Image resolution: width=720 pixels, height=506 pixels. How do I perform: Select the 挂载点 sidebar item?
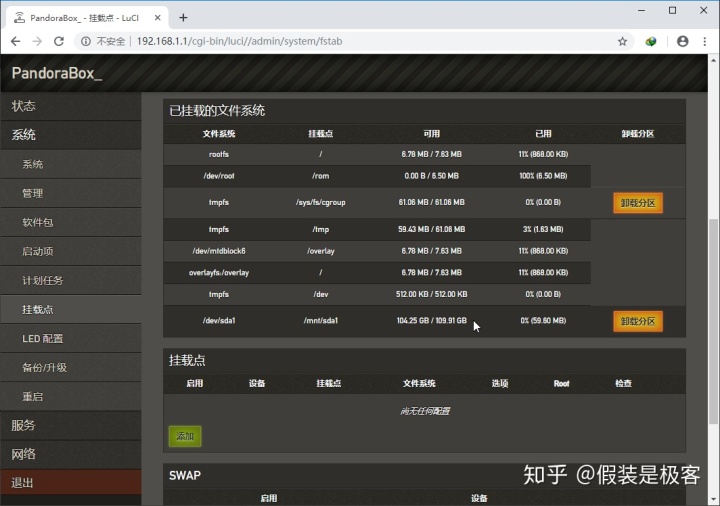[x=71, y=309]
